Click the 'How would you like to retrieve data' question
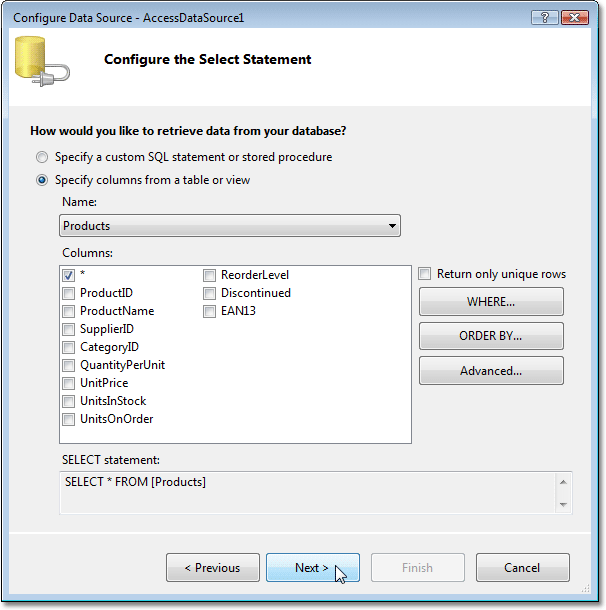 188,131
